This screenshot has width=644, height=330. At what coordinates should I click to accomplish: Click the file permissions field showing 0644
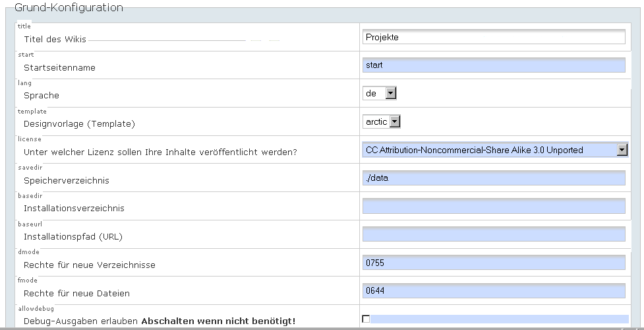(493, 291)
